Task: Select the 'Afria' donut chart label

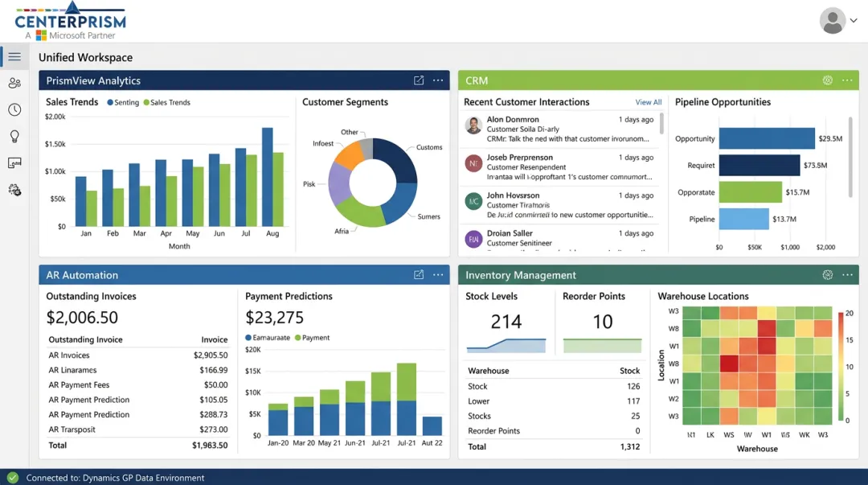Action: click(342, 231)
